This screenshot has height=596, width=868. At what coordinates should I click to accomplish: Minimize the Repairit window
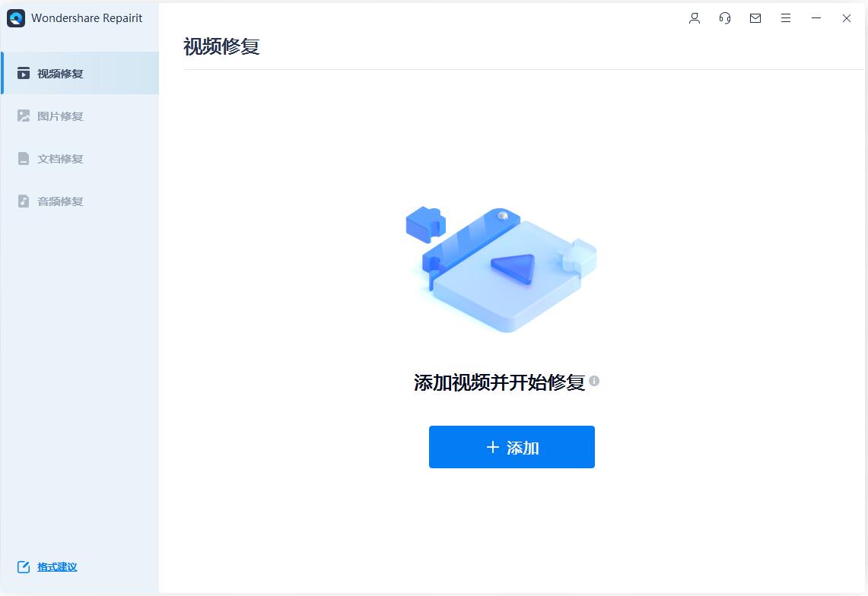coord(816,18)
